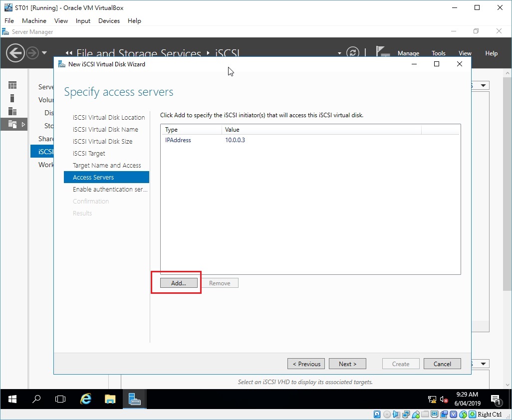Expand the File and Storage Services flyout arrow

(x=23, y=124)
